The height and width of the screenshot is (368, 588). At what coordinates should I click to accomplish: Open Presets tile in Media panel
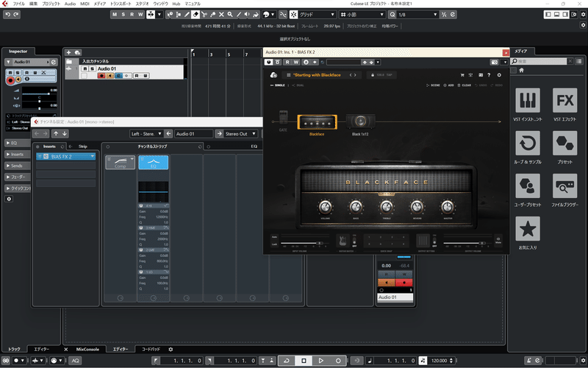pyautogui.click(x=564, y=143)
